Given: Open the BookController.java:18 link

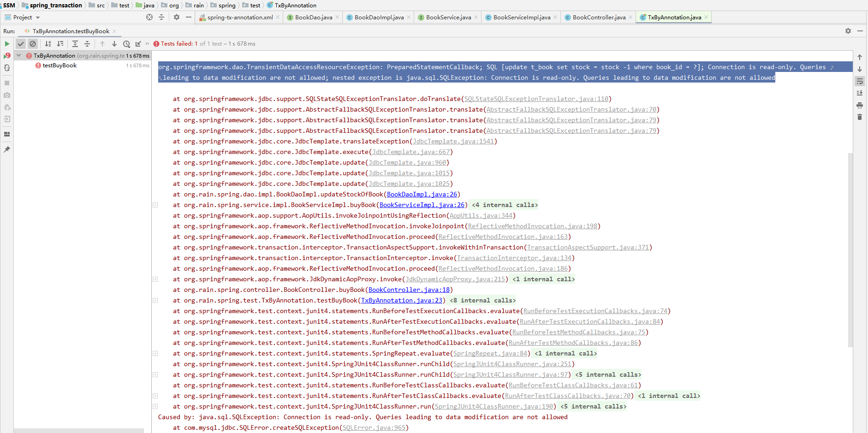Looking at the screenshot, I should (409, 290).
